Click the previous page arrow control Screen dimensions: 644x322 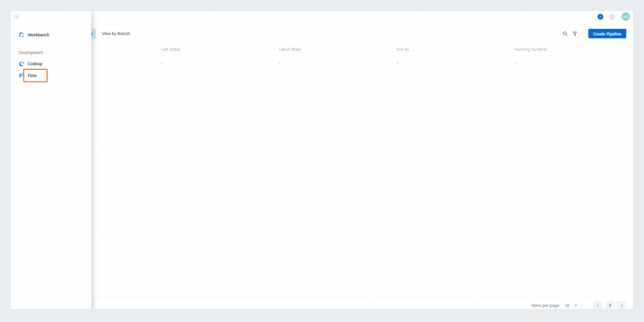click(598, 305)
